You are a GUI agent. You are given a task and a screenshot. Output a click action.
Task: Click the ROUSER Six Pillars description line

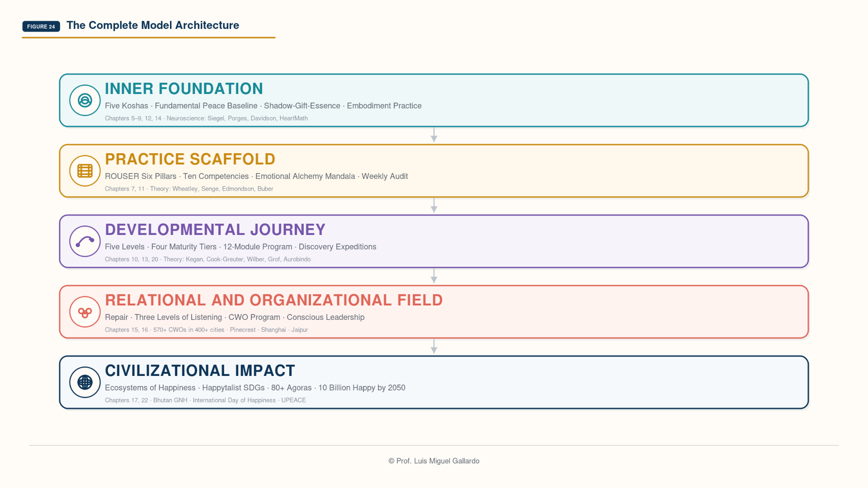pyautogui.click(x=256, y=176)
